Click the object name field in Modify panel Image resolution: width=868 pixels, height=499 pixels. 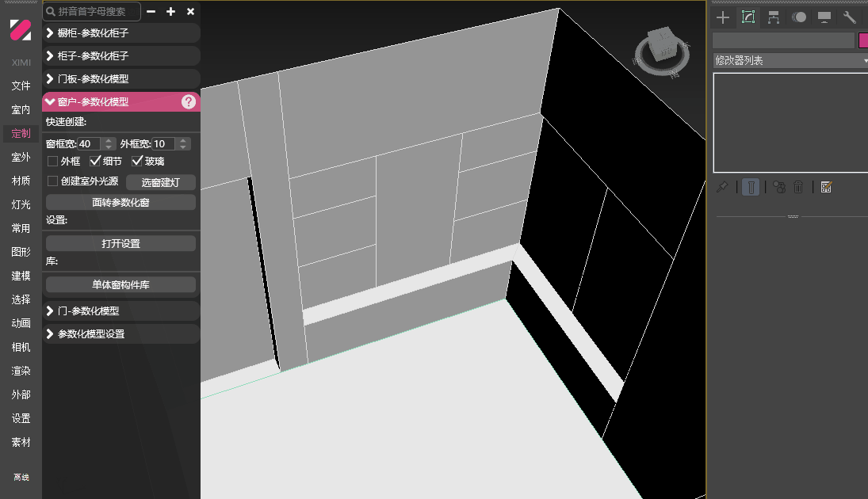pos(784,40)
